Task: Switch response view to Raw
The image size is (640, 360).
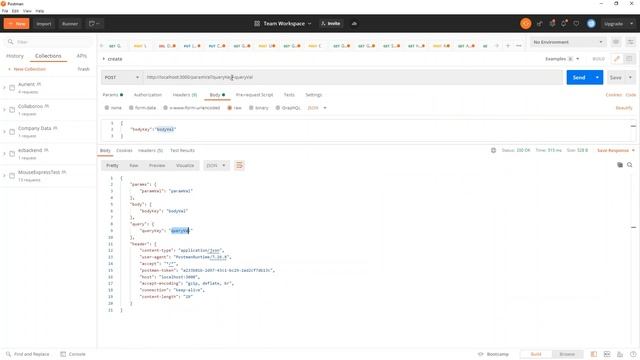Action: pos(134,165)
